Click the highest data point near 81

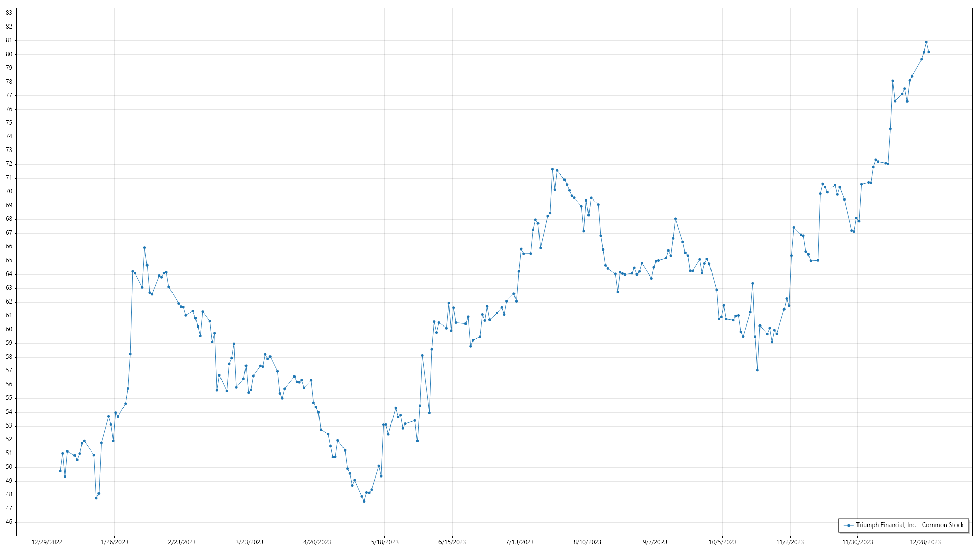click(926, 42)
